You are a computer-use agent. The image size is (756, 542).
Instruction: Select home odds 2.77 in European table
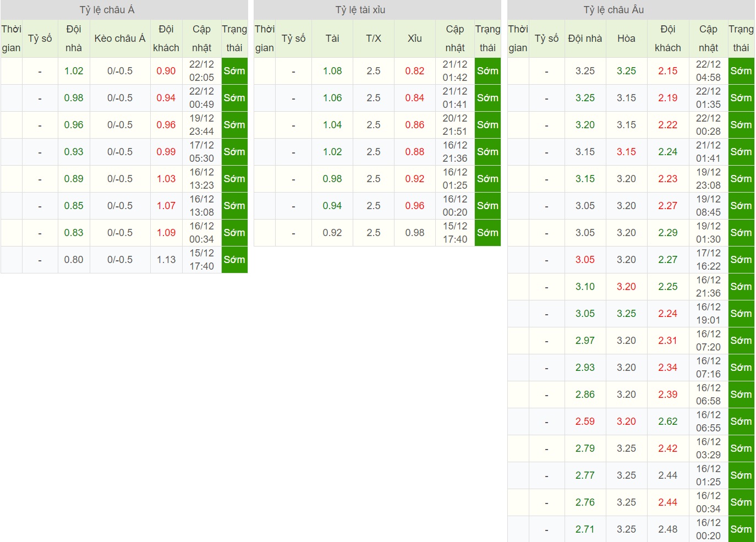[x=585, y=475]
